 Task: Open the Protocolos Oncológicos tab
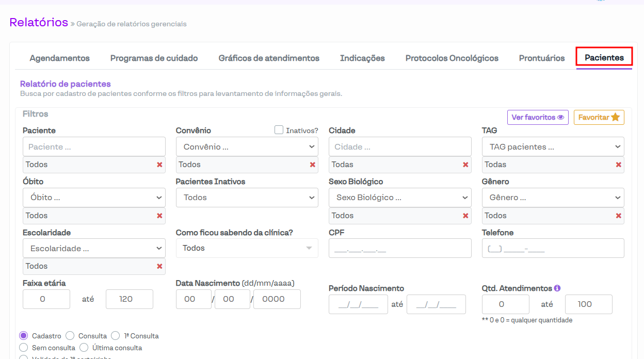click(452, 58)
